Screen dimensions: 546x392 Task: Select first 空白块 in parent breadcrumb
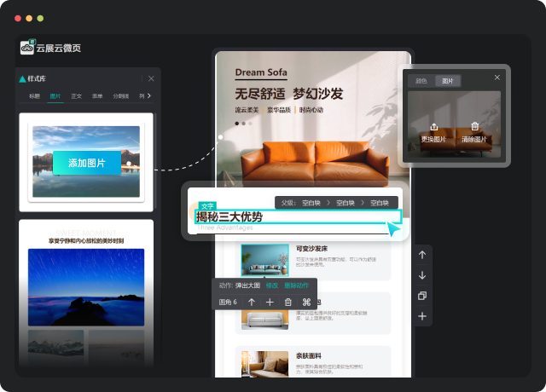pos(313,203)
